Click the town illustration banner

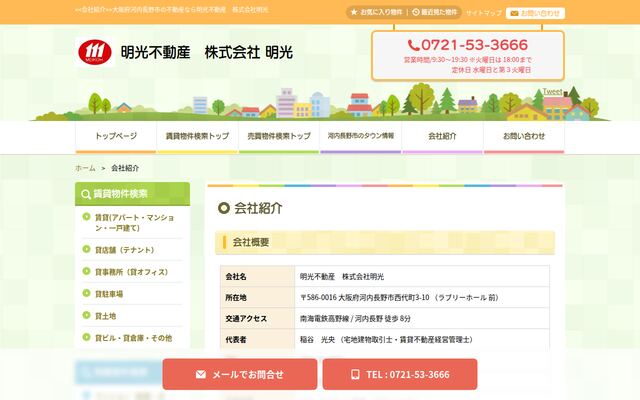coord(320,102)
